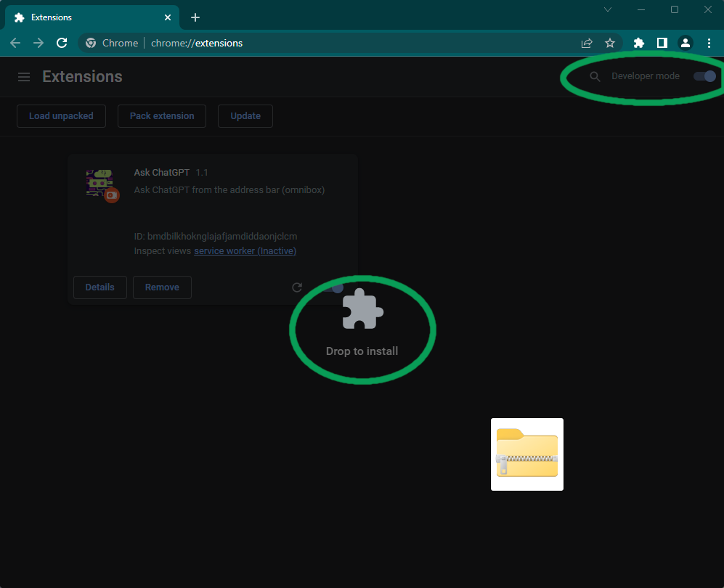Open the Extensions hamburger main menu

coord(24,77)
